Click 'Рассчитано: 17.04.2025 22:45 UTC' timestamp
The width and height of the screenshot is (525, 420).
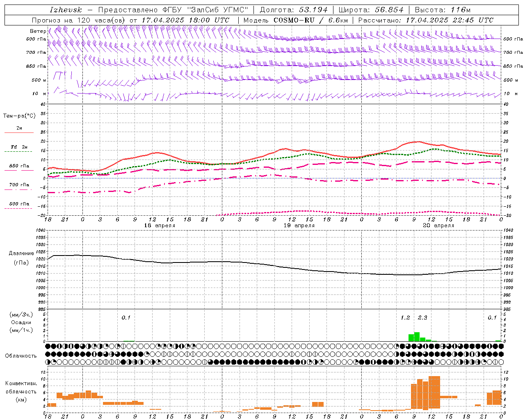[x=426, y=20]
